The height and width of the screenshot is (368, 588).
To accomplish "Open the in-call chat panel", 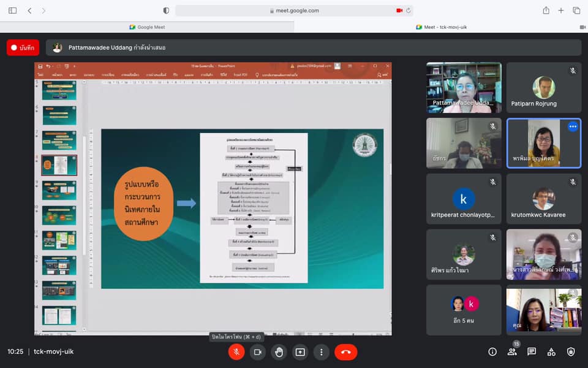I will pyautogui.click(x=532, y=352).
